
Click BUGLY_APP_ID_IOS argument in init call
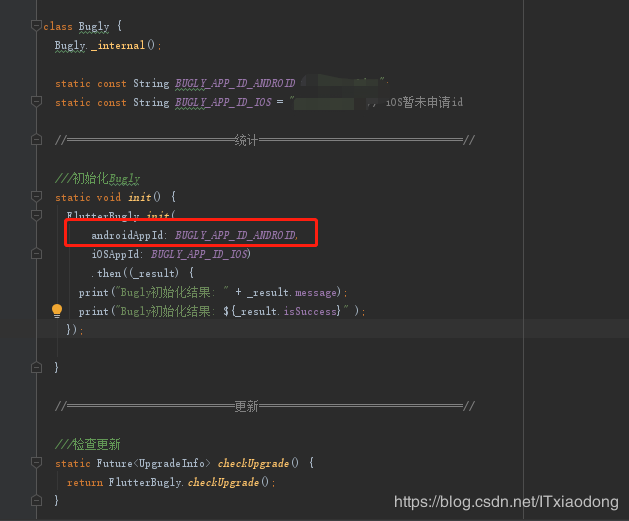pos(199,254)
